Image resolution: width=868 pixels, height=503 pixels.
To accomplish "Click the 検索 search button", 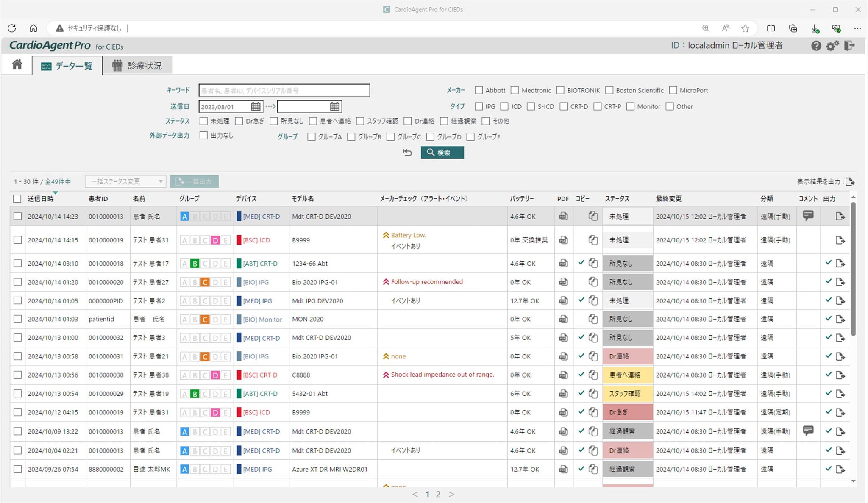I will click(x=442, y=153).
